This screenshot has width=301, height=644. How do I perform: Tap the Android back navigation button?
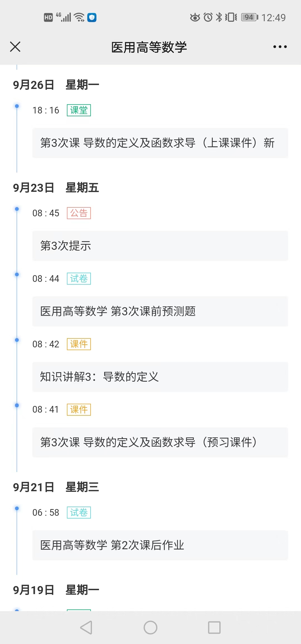pos(86,628)
